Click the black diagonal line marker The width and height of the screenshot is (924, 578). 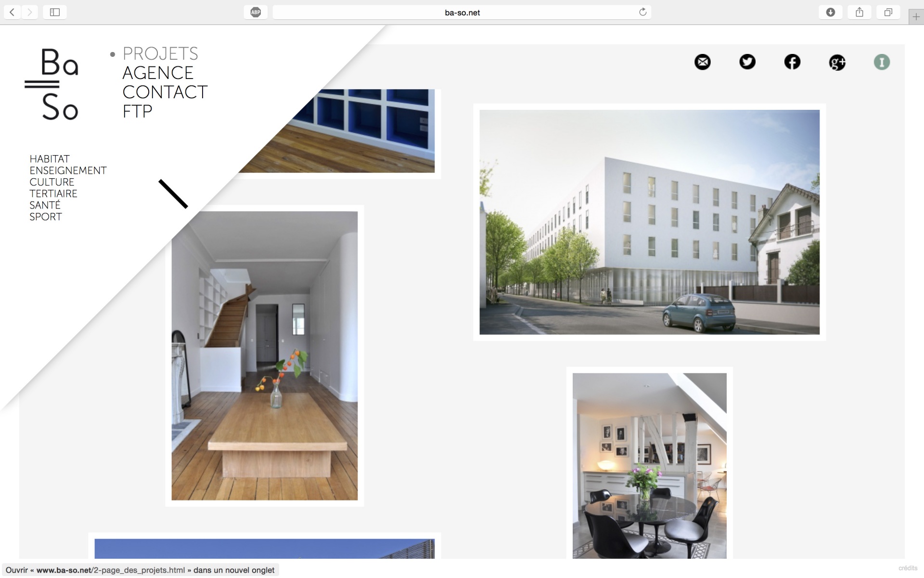click(173, 194)
